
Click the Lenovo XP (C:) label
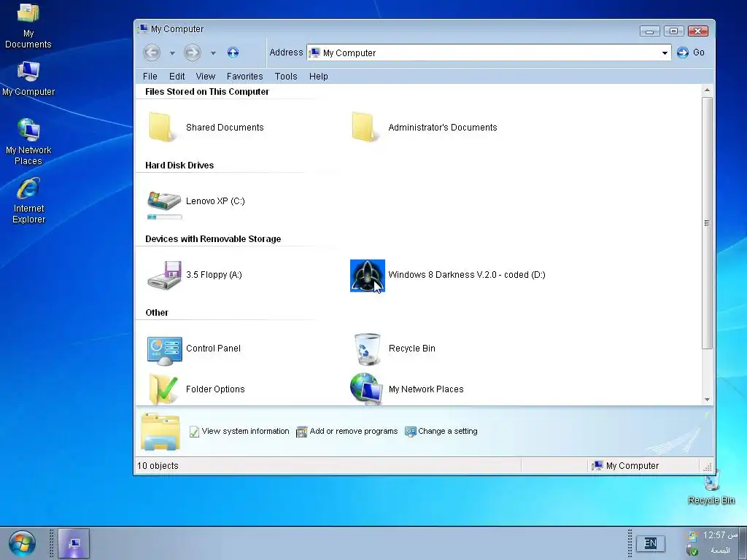tap(215, 201)
